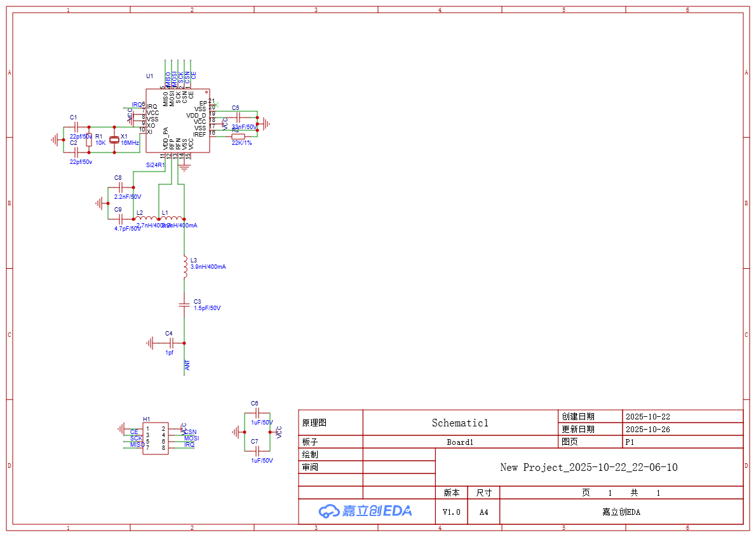Click the ANT net label
The image size is (756, 537).
click(187, 365)
